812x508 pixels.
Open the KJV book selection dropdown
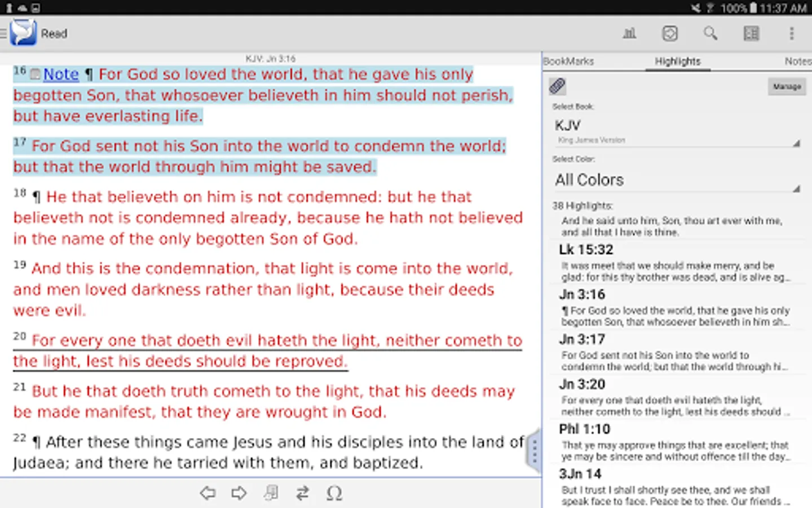tap(677, 131)
